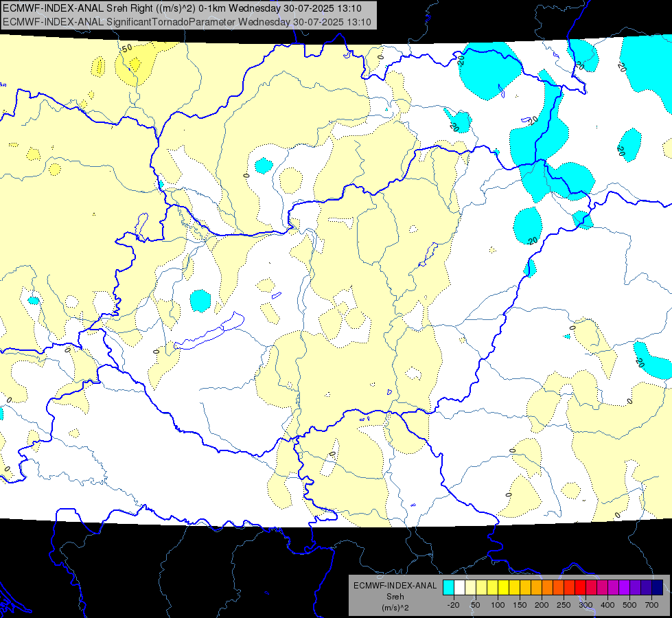The width and height of the screenshot is (672, 618).
Task: Pick the orange swatch right of 200
Action: point(547,587)
